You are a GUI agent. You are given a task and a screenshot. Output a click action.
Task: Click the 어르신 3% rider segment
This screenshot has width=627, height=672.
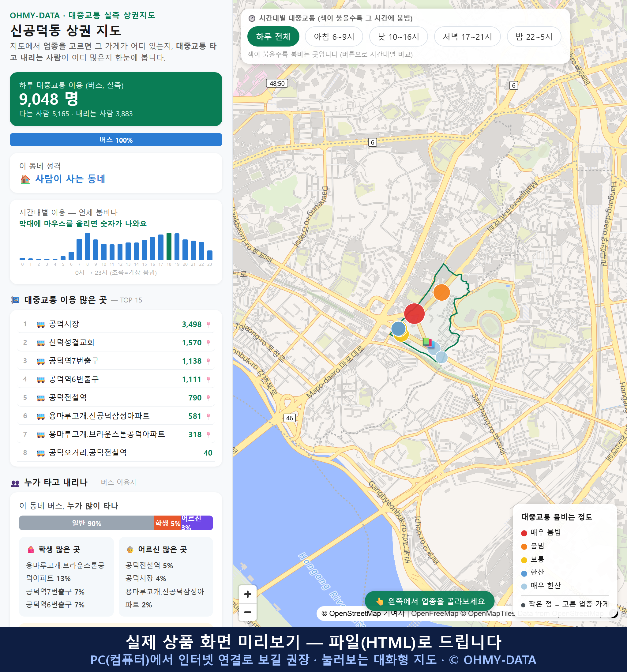point(197,523)
